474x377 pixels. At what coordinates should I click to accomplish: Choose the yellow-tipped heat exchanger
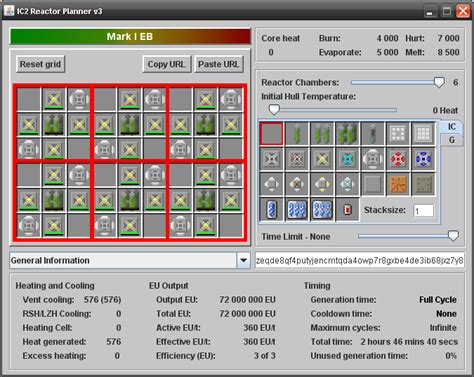[322, 184]
